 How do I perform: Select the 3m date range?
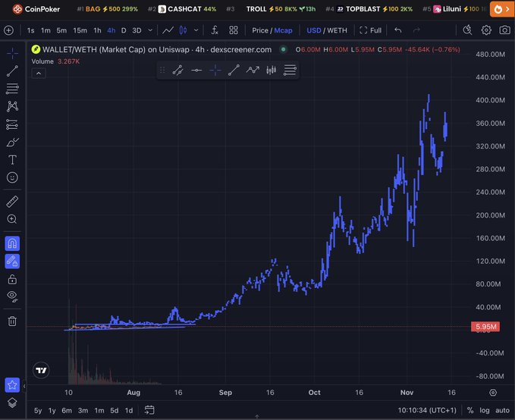click(83, 410)
